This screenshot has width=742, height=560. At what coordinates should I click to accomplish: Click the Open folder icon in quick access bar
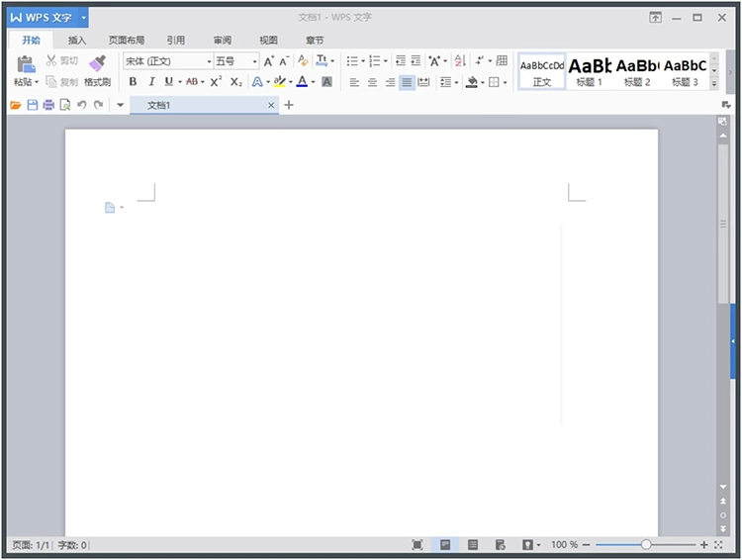tap(16, 105)
